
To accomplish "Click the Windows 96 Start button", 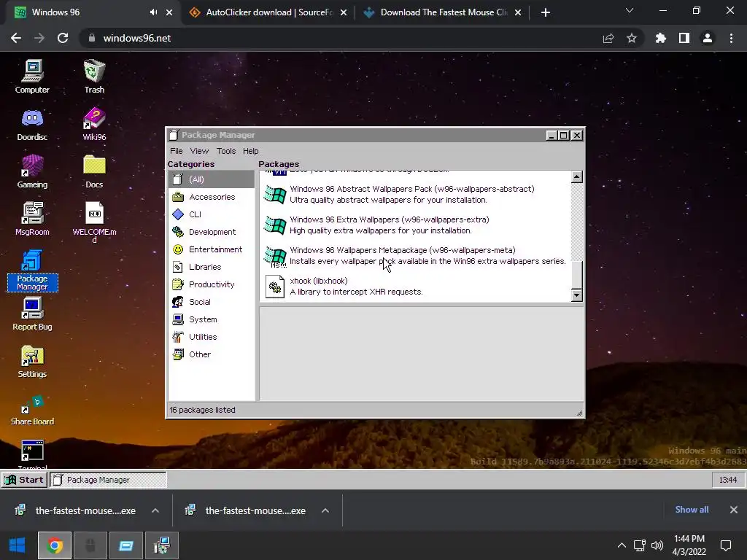I will 24,480.
